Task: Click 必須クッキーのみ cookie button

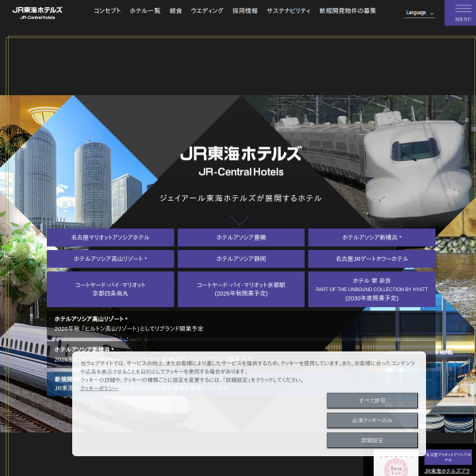Action: (x=372, y=420)
